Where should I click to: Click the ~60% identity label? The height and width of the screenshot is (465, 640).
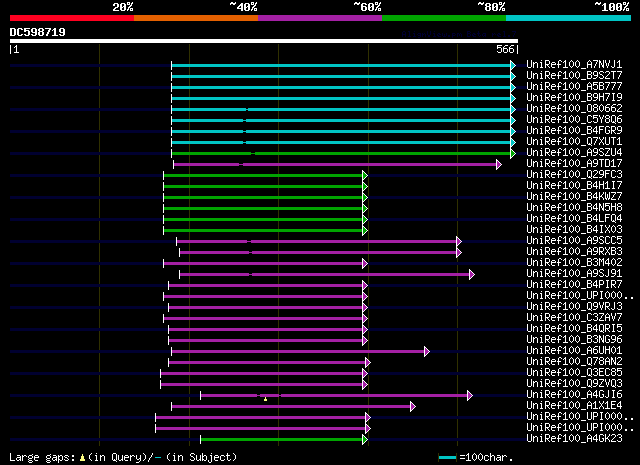(367, 7)
